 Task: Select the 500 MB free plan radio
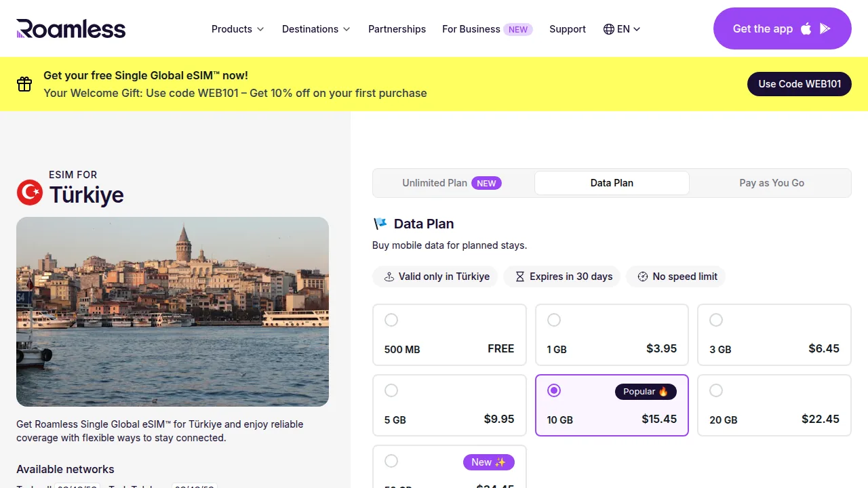(391, 320)
